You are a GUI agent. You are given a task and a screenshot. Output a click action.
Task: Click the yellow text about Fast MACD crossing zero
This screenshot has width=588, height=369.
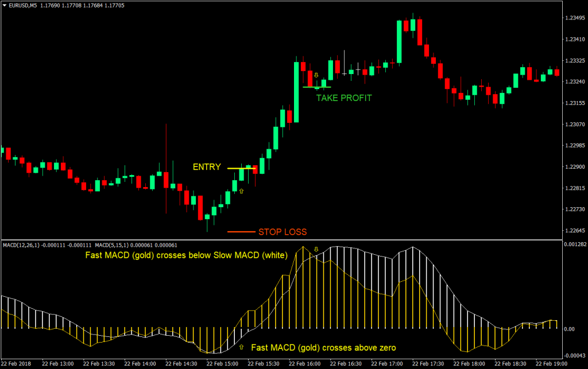point(324,348)
